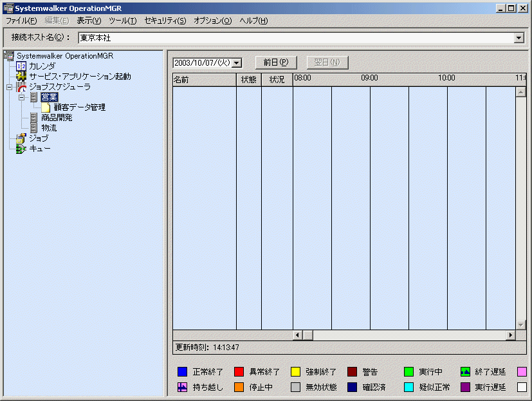Open the 編集(E) menu
The height and width of the screenshot is (401, 532).
[x=57, y=21]
